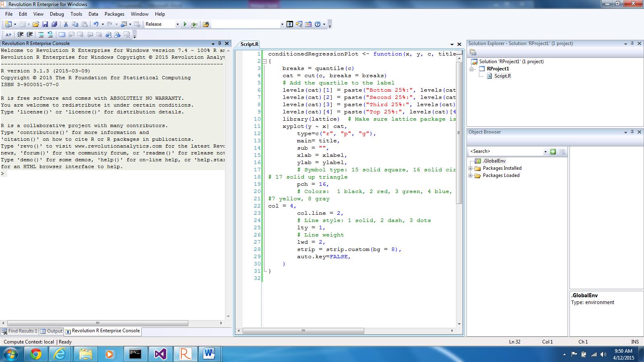Image resolution: width=644 pixels, height=362 pixels.
Task: Click the Open File folder icon
Action: pos(36,24)
